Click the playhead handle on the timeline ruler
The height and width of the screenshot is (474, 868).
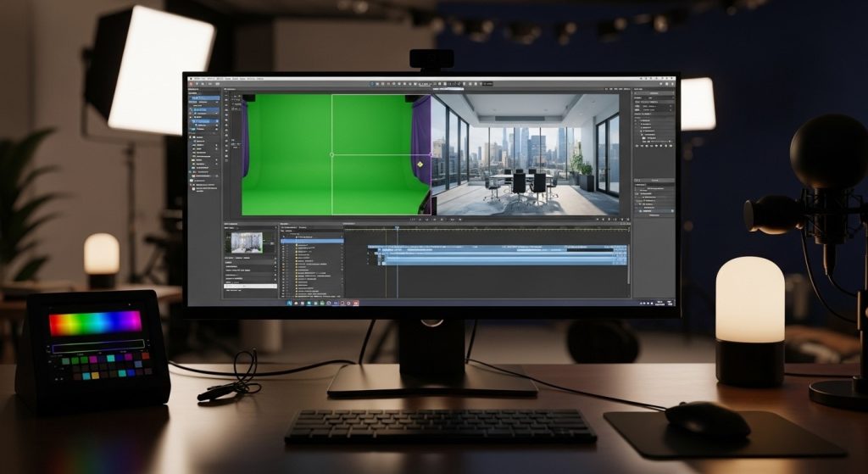[397, 227]
